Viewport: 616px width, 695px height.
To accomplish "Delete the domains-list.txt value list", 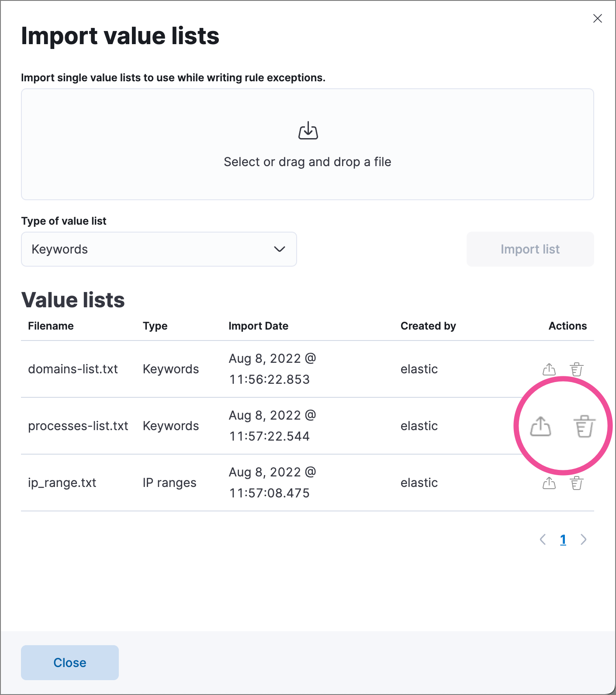I will point(576,369).
